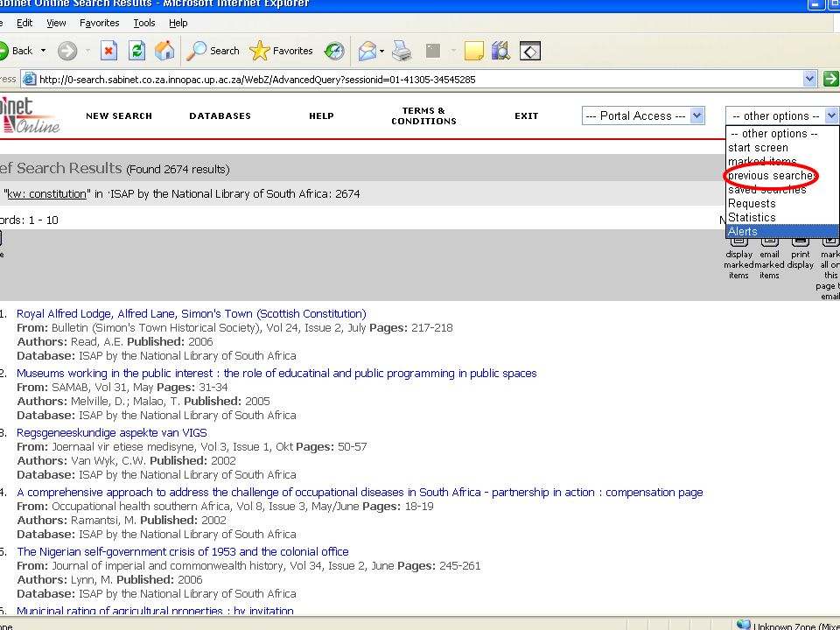Screen dimensions: 840x630
Task: Select 'start screen' in other options list
Action: (782, 147)
